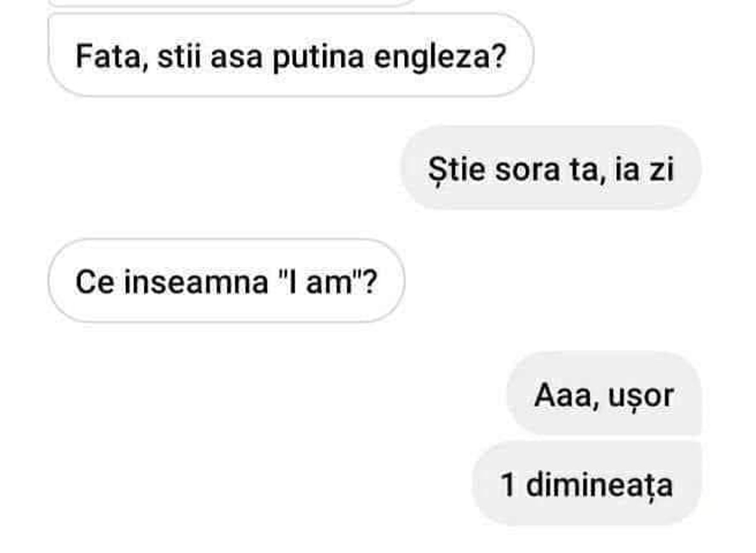
Task: Tap the word "inseamna" in the question
Action: pos(196,281)
